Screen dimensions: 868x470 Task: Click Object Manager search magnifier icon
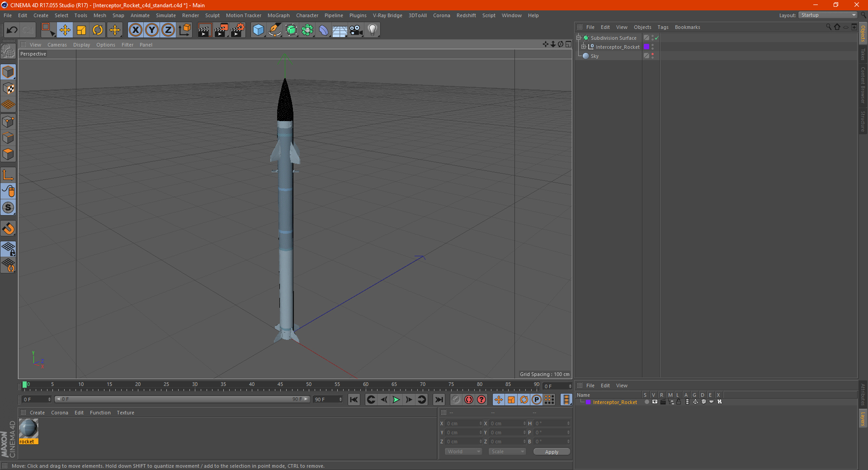coord(829,27)
